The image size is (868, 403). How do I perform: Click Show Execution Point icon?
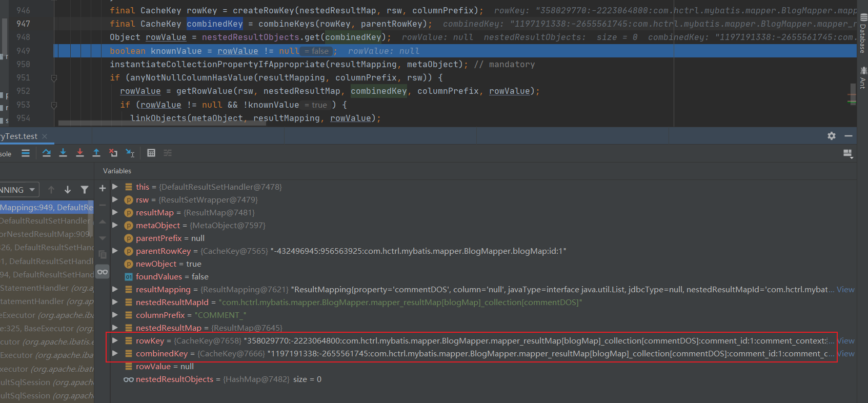click(26, 153)
